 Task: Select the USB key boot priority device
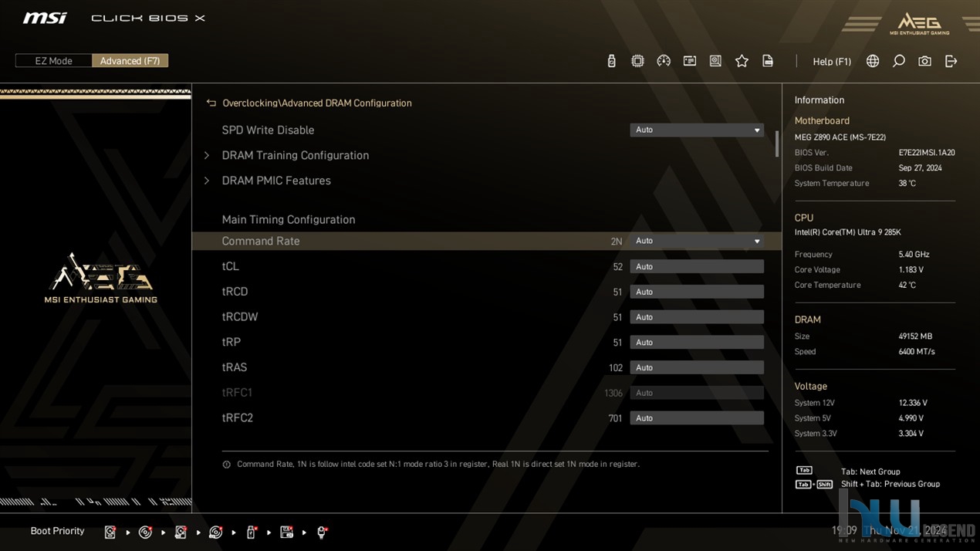tap(251, 532)
